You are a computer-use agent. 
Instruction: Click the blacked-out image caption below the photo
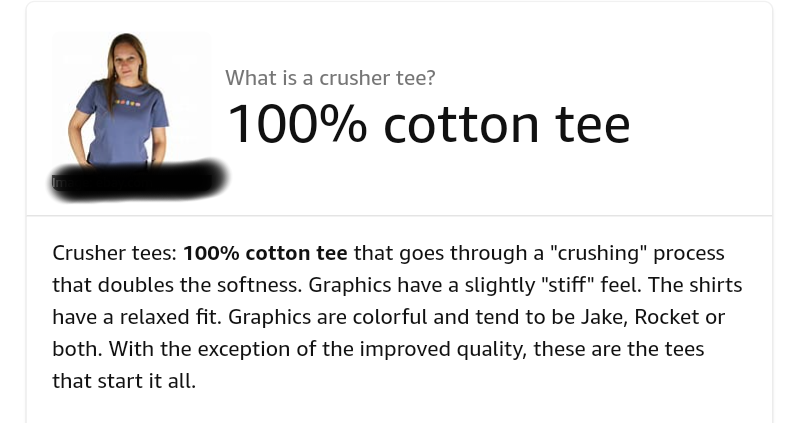(x=140, y=178)
